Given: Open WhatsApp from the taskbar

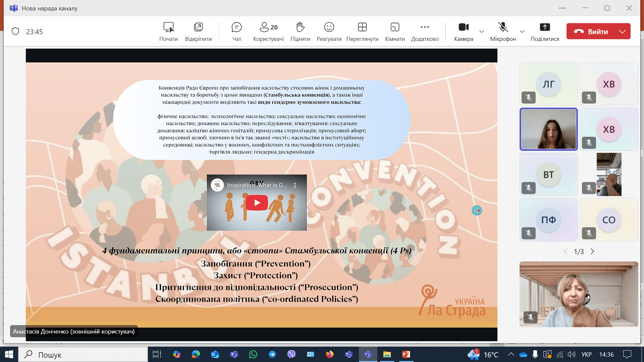Looking at the screenshot, I should click(253, 354).
